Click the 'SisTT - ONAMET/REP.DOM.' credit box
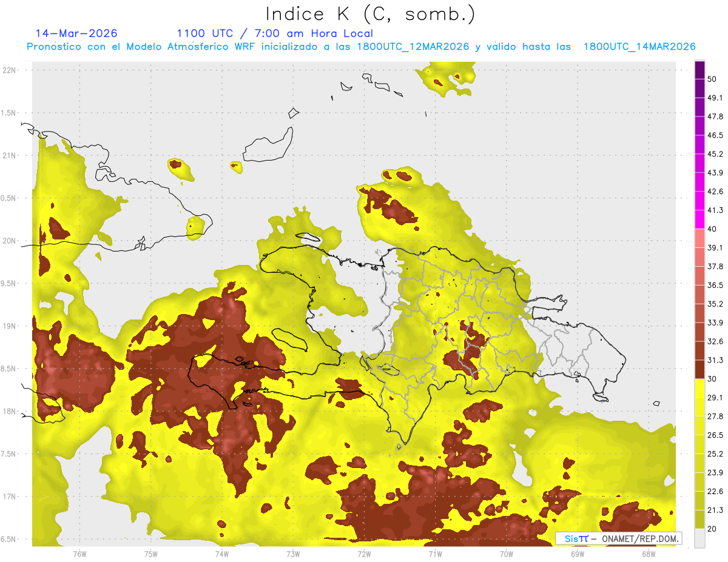 619,538
